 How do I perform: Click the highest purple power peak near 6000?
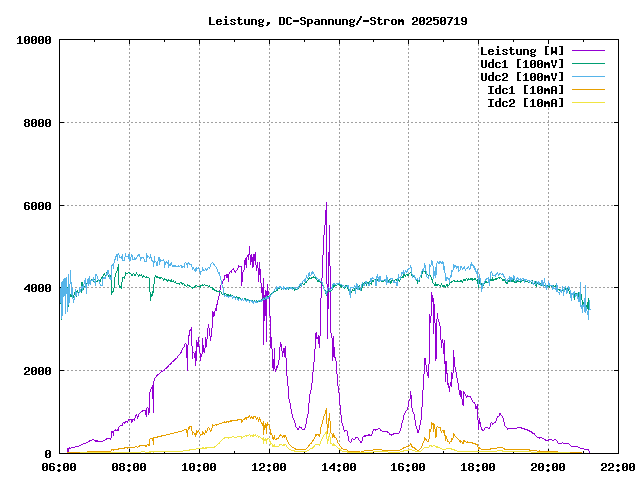[326, 204]
